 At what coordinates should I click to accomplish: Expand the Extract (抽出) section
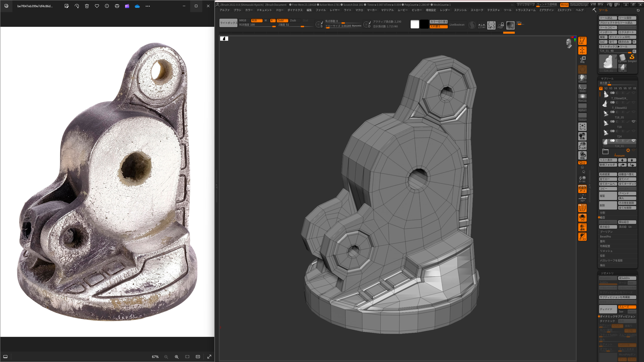click(603, 265)
